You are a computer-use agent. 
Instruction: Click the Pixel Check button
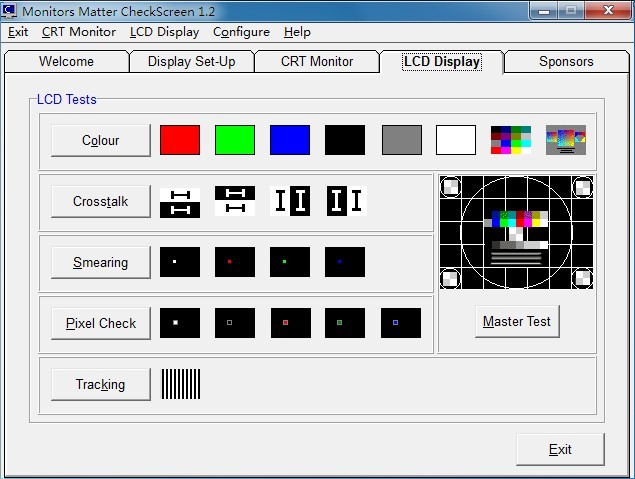pyautogui.click(x=101, y=323)
